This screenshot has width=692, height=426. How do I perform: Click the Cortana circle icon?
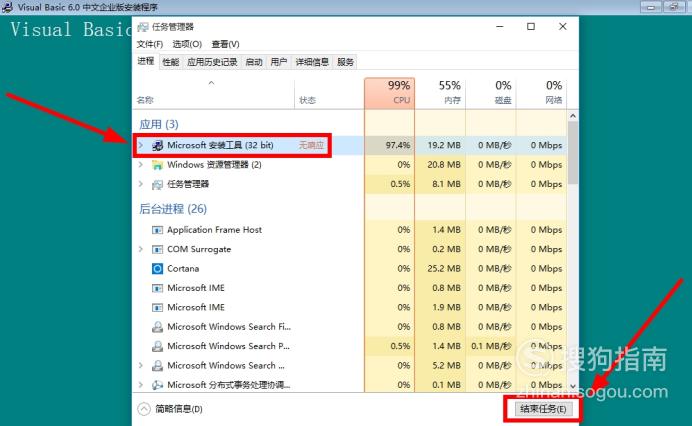coord(157,268)
